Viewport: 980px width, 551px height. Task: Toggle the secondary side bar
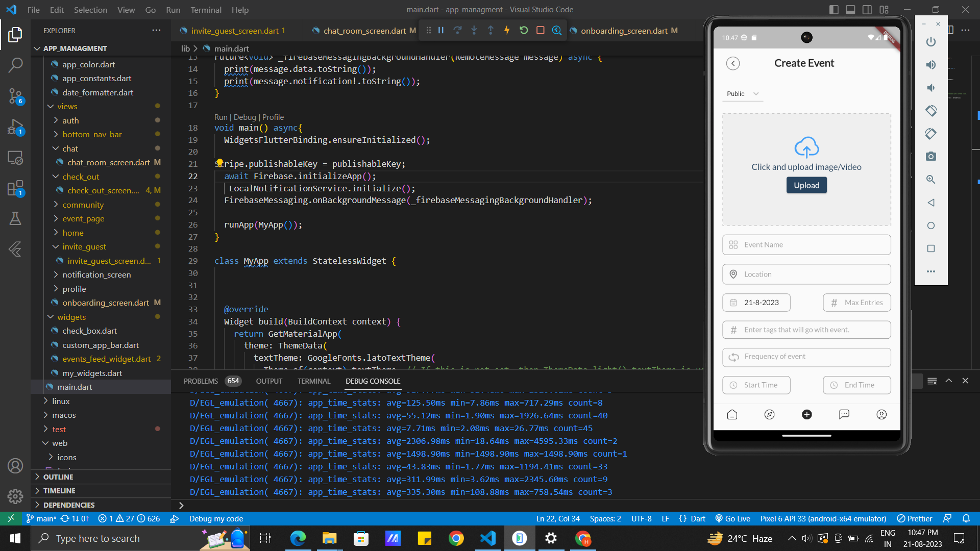tap(867, 9)
